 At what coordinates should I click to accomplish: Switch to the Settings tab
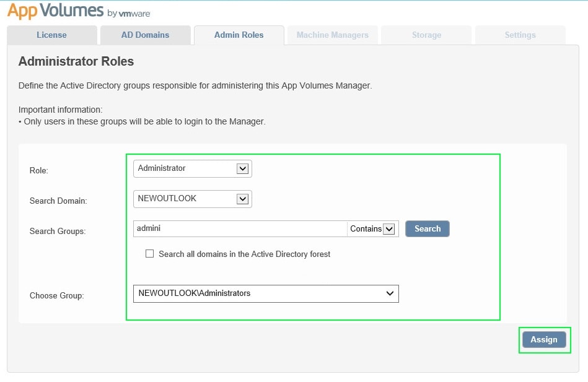[520, 35]
